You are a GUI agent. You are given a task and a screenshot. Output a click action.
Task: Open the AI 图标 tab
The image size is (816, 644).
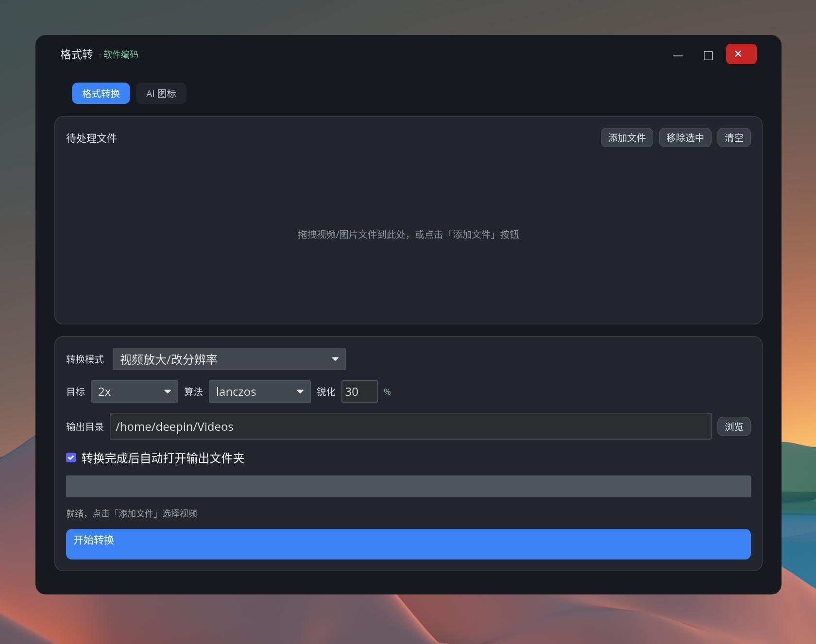(161, 93)
